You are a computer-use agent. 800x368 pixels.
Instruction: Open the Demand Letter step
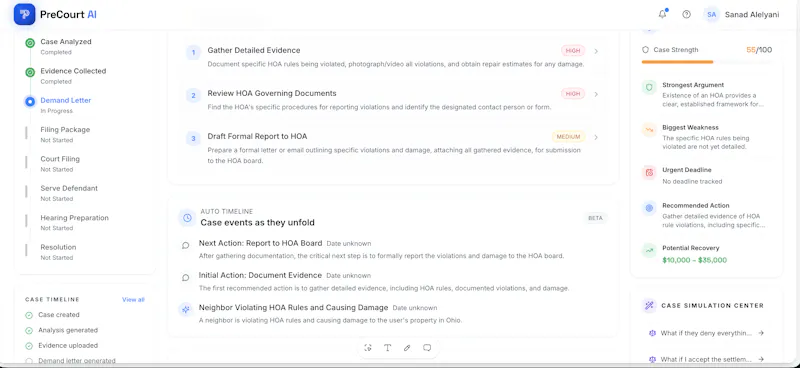(66, 105)
